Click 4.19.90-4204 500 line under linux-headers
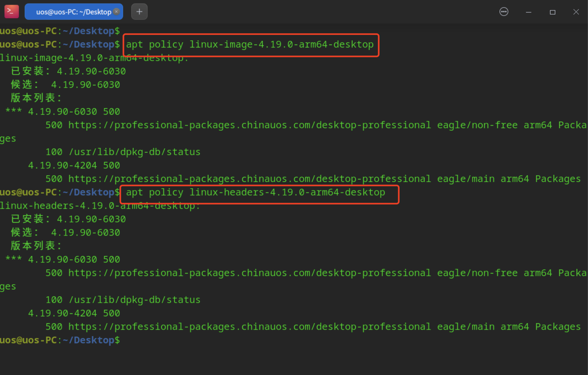The image size is (588, 375). pyautogui.click(x=74, y=313)
